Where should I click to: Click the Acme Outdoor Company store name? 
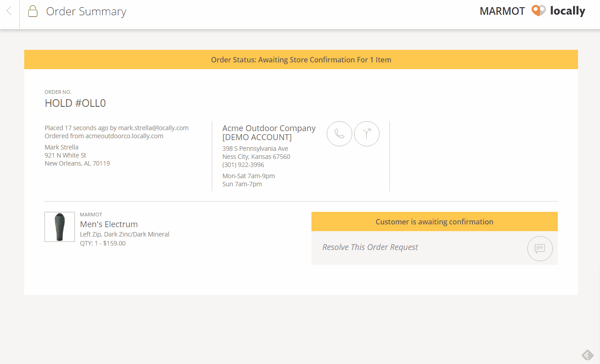click(269, 132)
